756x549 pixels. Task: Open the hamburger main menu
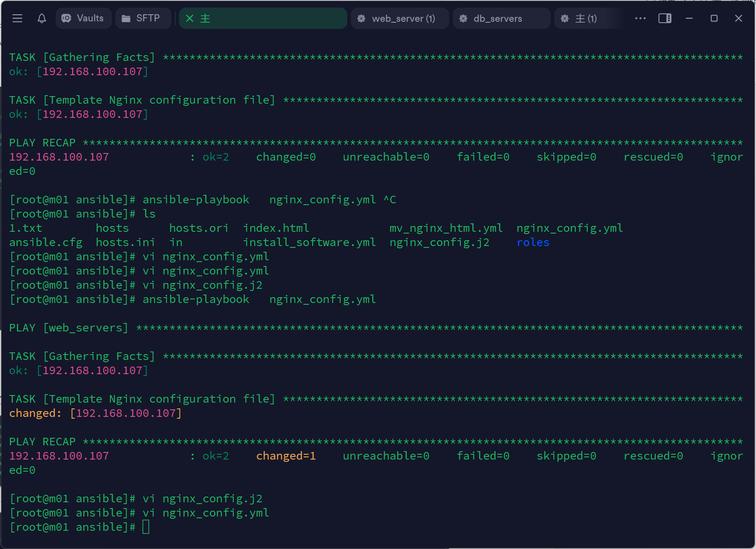(x=17, y=18)
